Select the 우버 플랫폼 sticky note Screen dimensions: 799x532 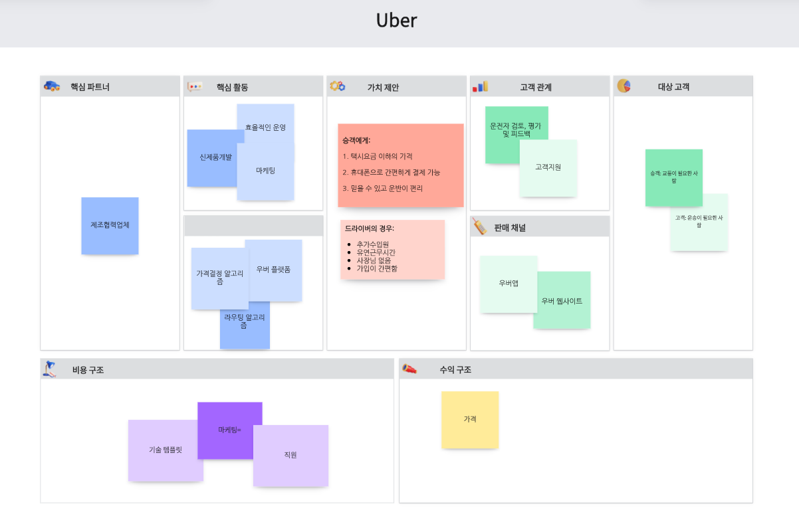pyautogui.click(x=274, y=270)
